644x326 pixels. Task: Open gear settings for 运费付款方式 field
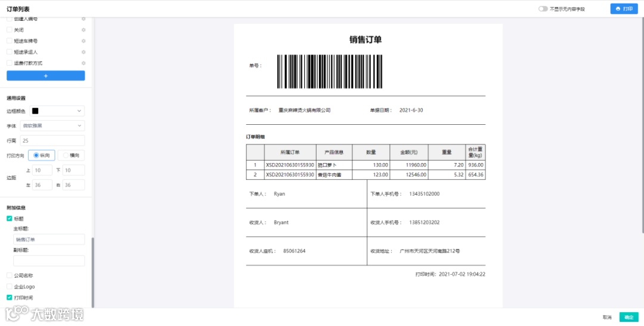tap(83, 63)
